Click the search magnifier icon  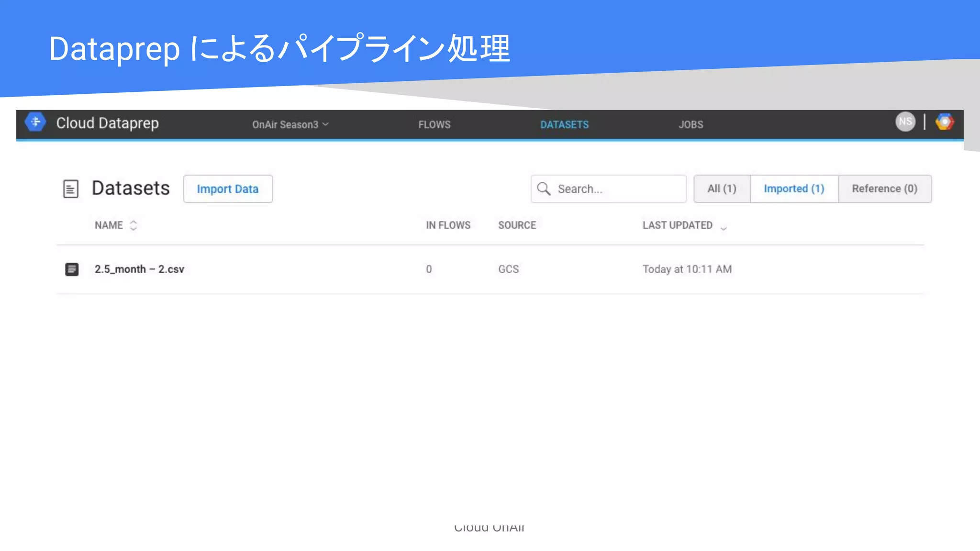point(544,189)
